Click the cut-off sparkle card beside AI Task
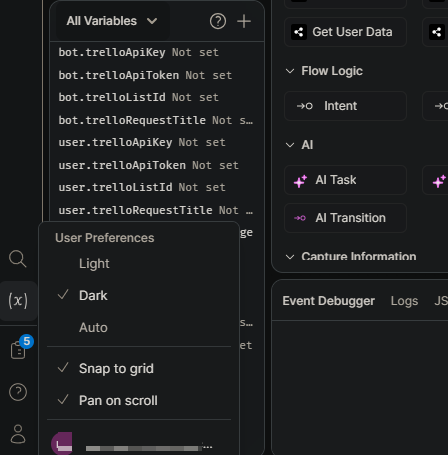Image resolution: width=448 pixels, height=455 pixels. 435,180
